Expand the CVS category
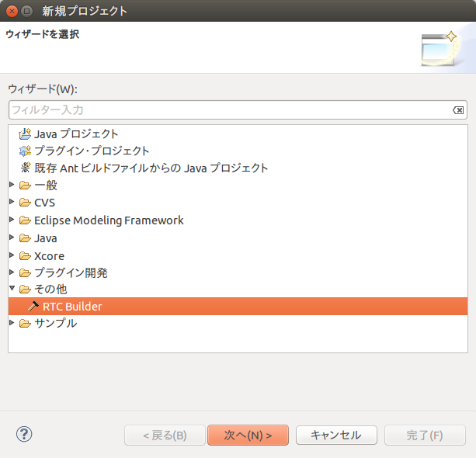 coord(12,201)
